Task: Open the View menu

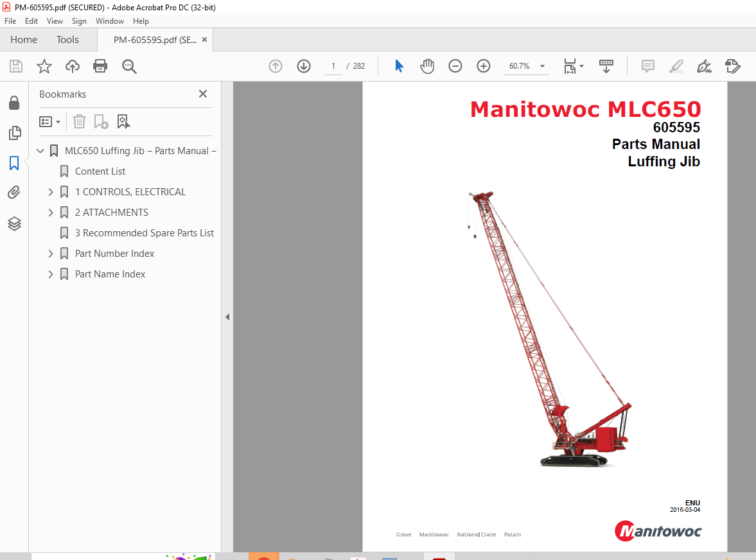Action: tap(55, 21)
